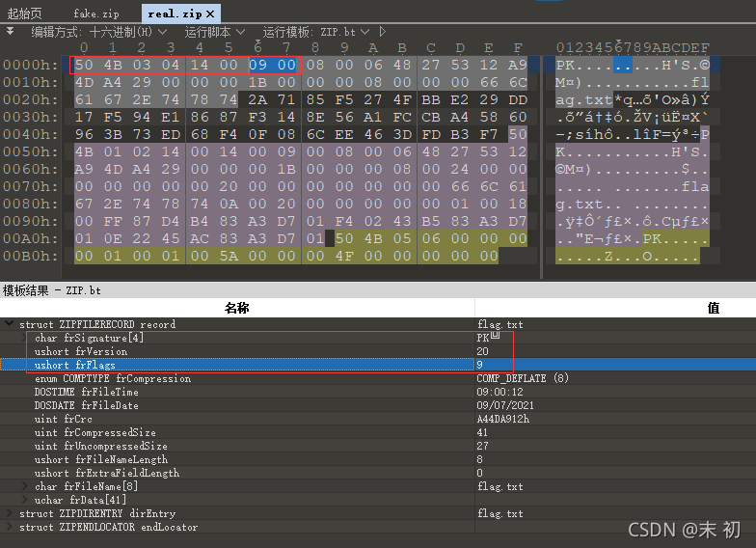Select DOSDATE frFileDate row
Viewport: 756px width, 548px height.
click(x=378, y=405)
